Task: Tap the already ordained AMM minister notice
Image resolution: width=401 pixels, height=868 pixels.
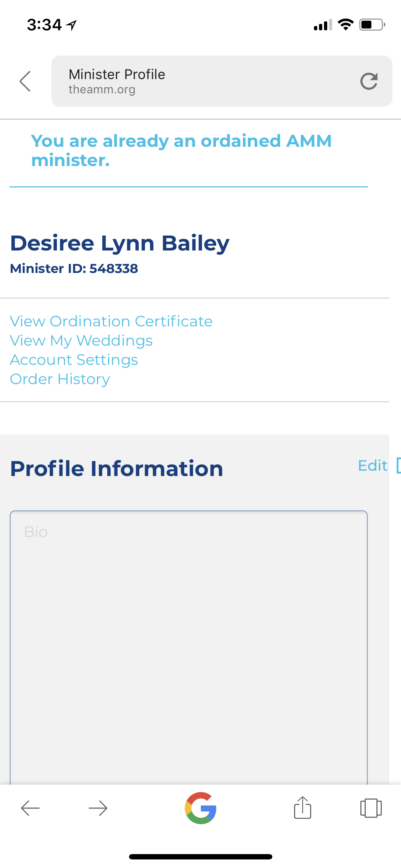Action: tap(181, 150)
